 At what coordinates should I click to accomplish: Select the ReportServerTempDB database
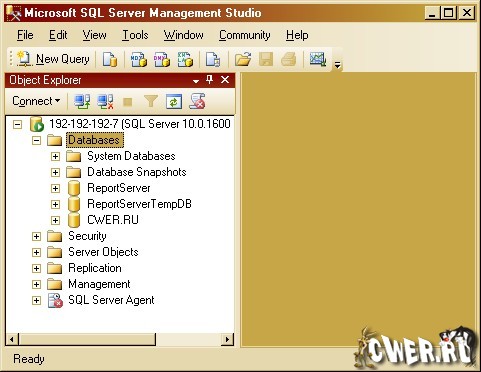click(x=139, y=204)
